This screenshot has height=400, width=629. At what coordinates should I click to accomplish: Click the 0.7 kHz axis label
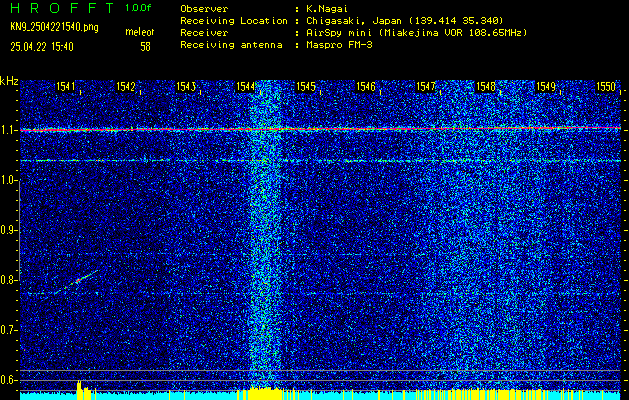click(x=9, y=330)
